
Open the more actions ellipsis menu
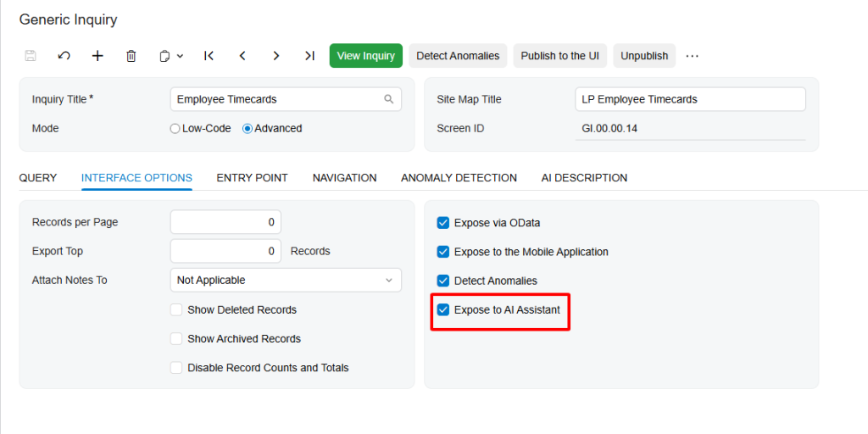[x=692, y=56]
